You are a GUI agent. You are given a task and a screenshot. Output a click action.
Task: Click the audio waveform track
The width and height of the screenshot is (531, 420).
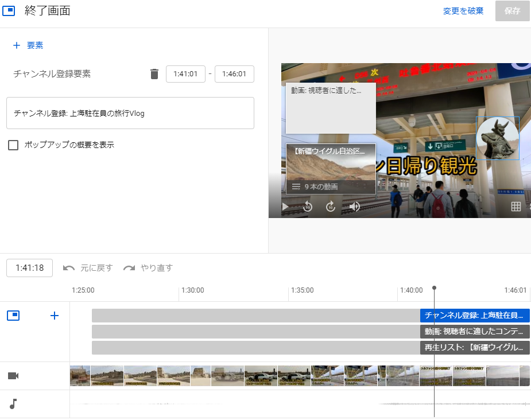click(300, 404)
